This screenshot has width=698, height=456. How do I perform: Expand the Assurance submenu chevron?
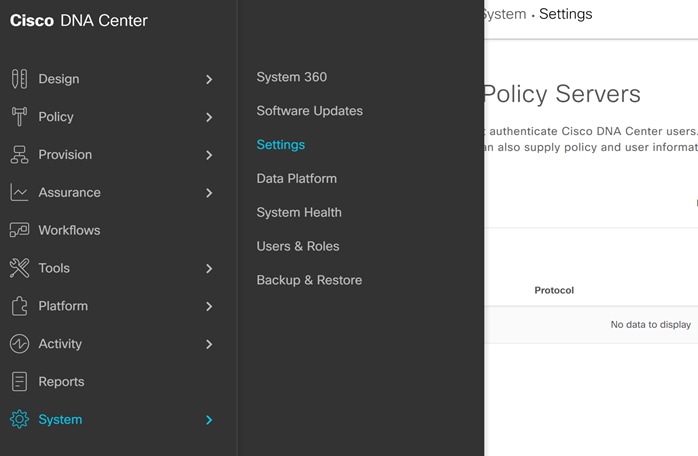point(209,193)
